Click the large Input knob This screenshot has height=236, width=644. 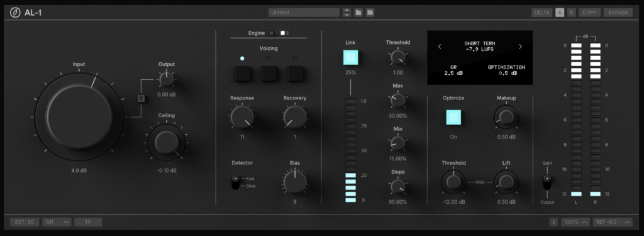click(79, 116)
